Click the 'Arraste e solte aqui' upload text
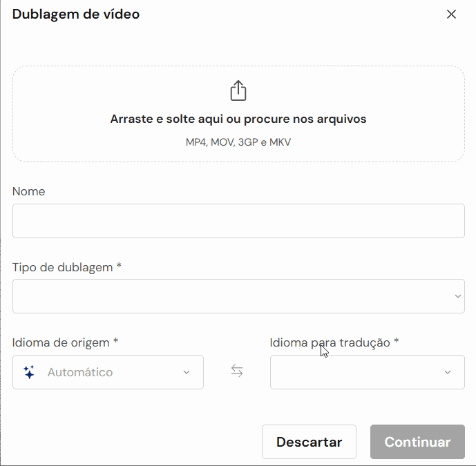The width and height of the screenshot is (476, 466). coord(238,119)
